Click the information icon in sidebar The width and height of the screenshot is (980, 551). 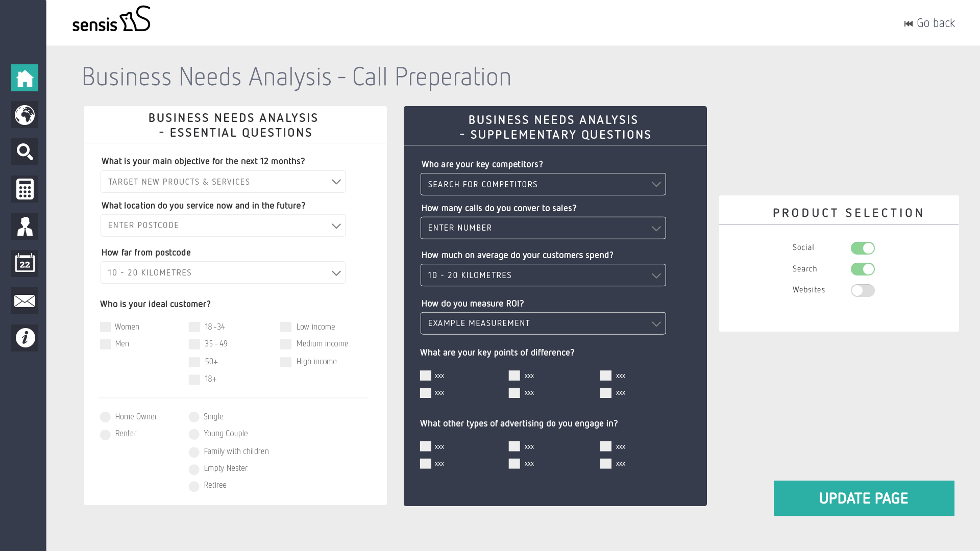pos(24,338)
